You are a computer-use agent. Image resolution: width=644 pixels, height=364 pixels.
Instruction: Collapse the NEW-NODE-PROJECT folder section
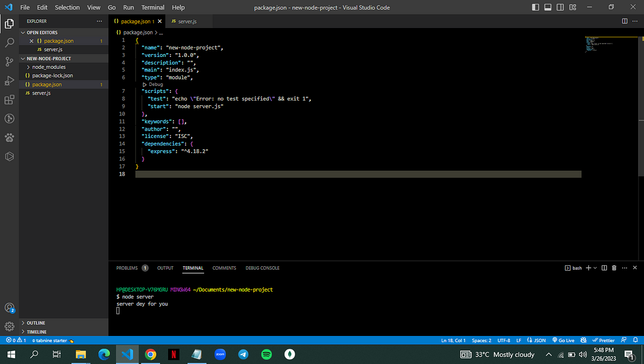(x=63, y=59)
